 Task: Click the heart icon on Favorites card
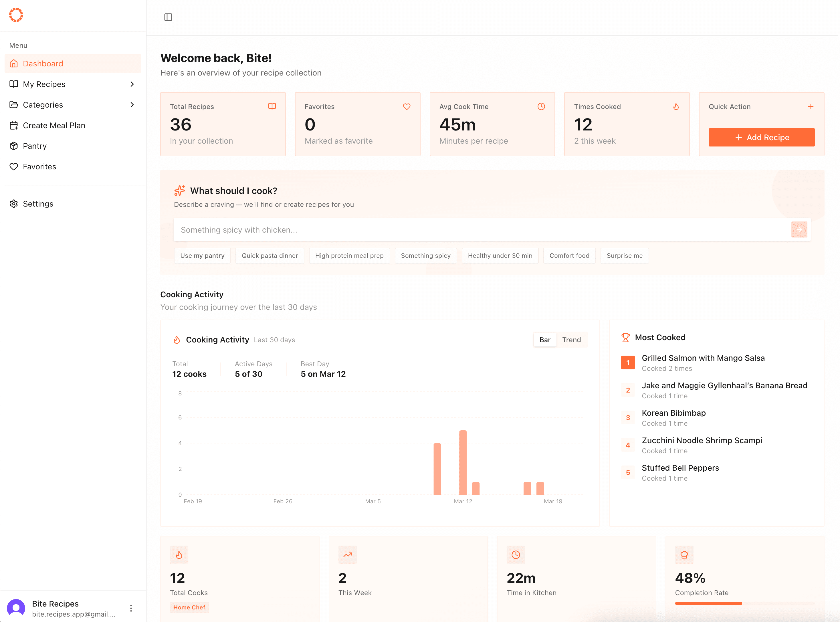point(407,106)
